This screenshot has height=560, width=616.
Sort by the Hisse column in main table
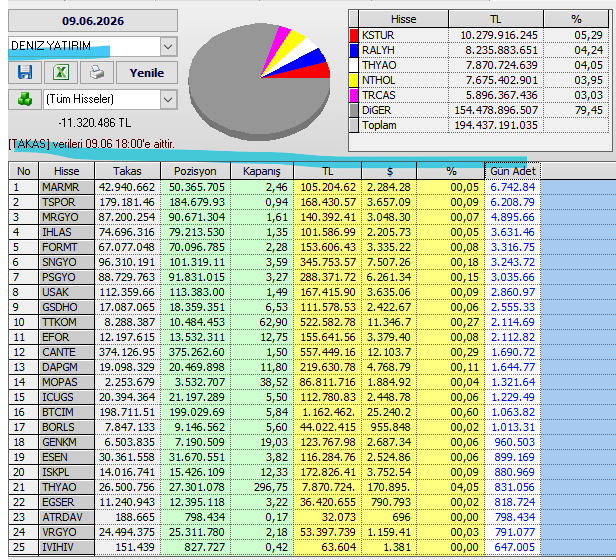click(67, 171)
